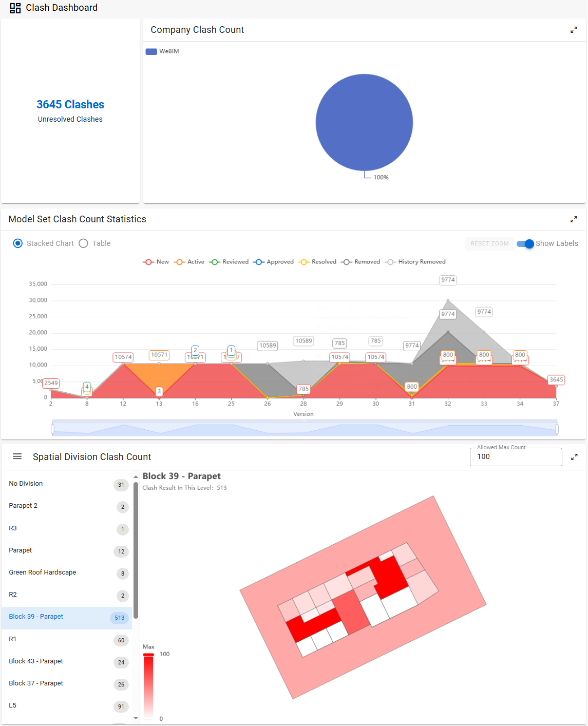The image size is (588, 726).
Task: Click the 60 count badge for R1
Action: [x=121, y=640]
